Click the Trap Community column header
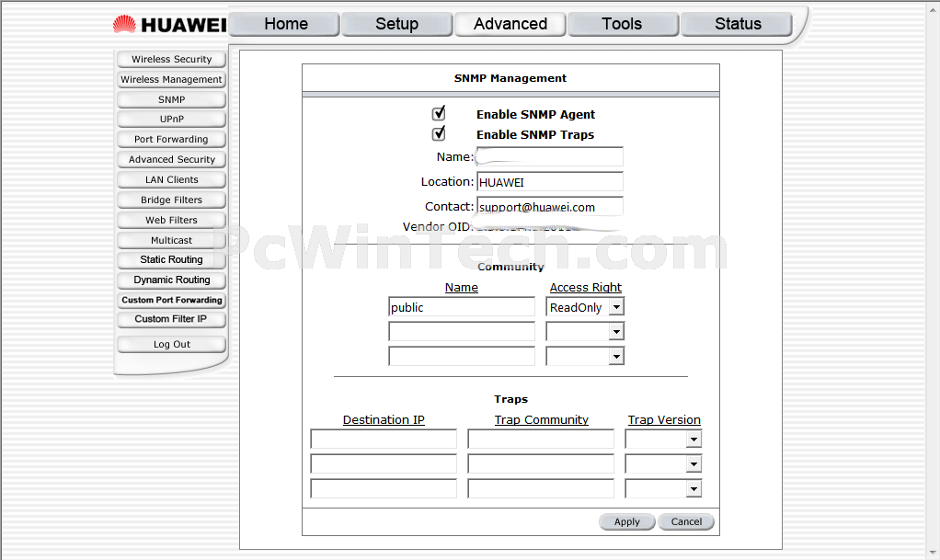The height and width of the screenshot is (560, 940). pos(542,419)
